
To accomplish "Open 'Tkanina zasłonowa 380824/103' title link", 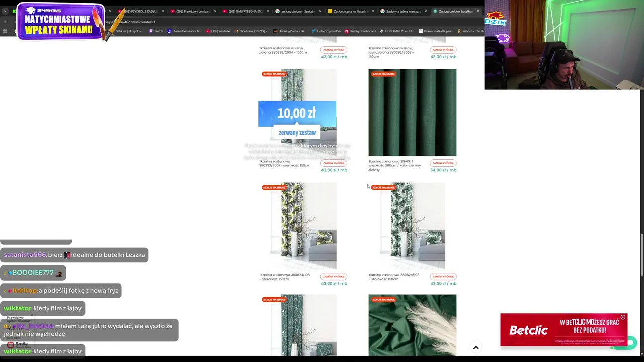I will tap(393, 277).
